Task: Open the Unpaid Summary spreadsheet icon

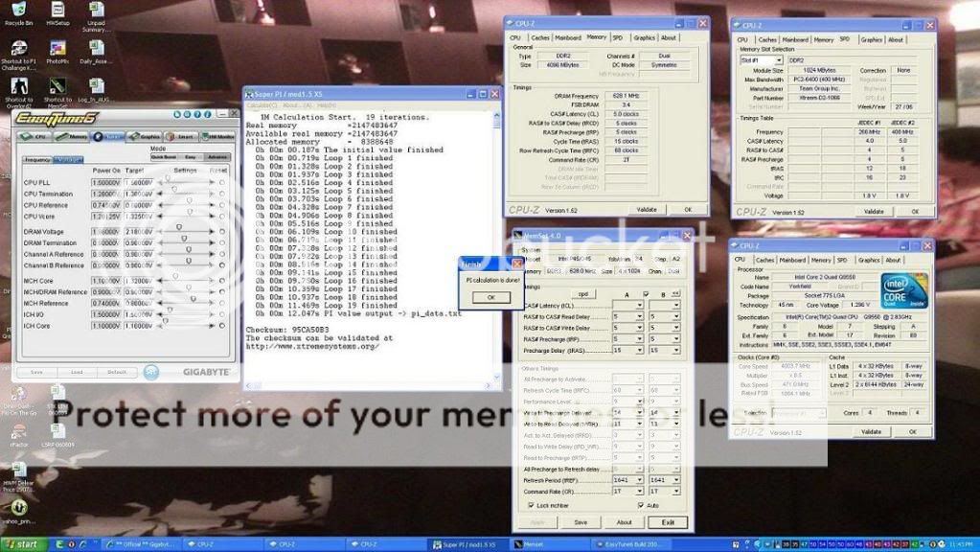Action: pos(96,17)
